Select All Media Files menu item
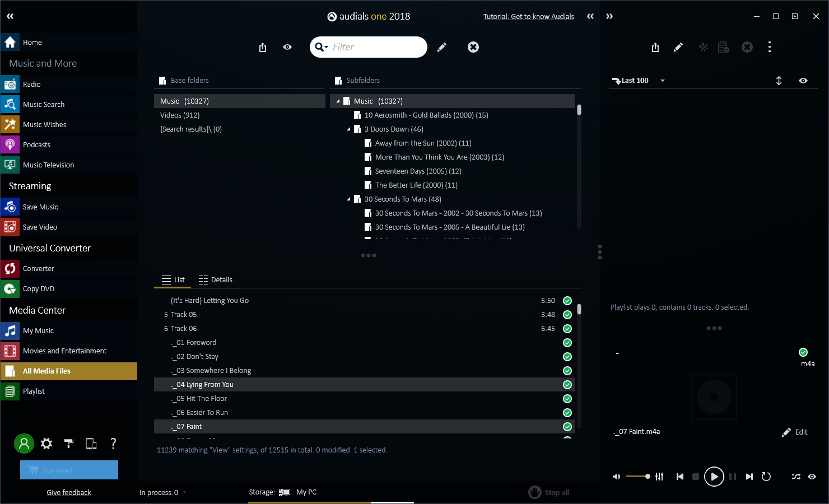This screenshot has width=829, height=504. (x=69, y=371)
